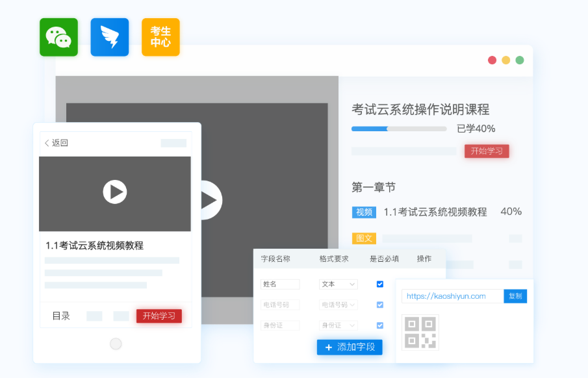The height and width of the screenshot is (378, 588).
Task: Click the 视频 tag icon
Action: (x=364, y=212)
